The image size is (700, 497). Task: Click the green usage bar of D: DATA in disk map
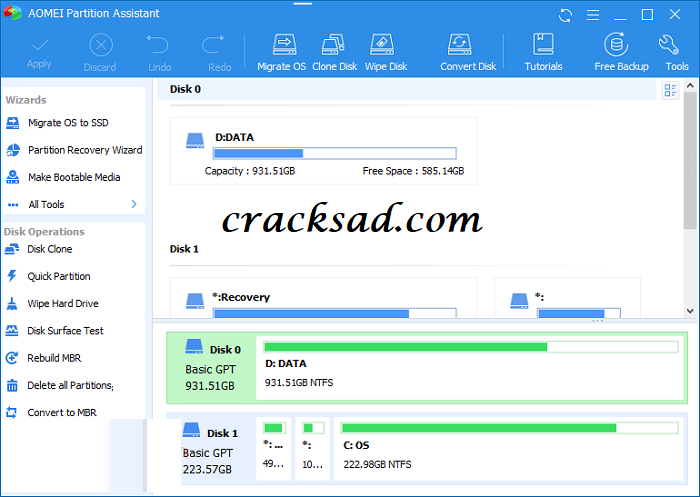[x=471, y=347]
